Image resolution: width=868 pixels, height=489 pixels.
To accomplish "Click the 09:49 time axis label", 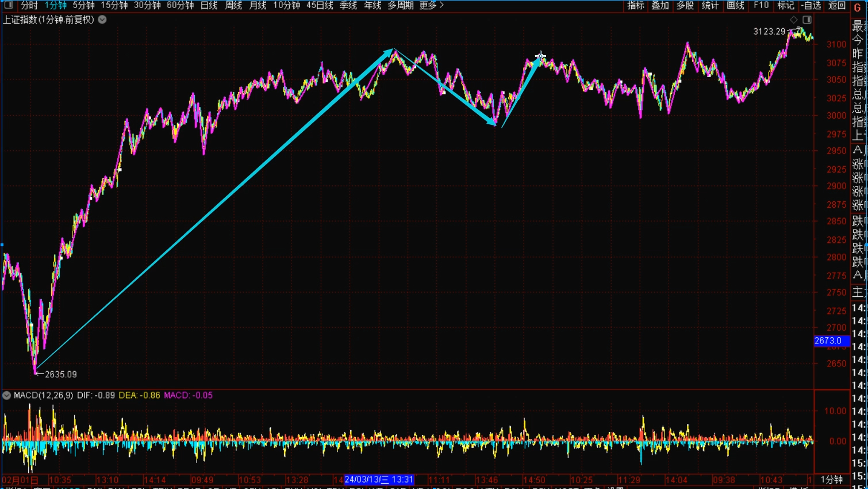I will point(202,480).
